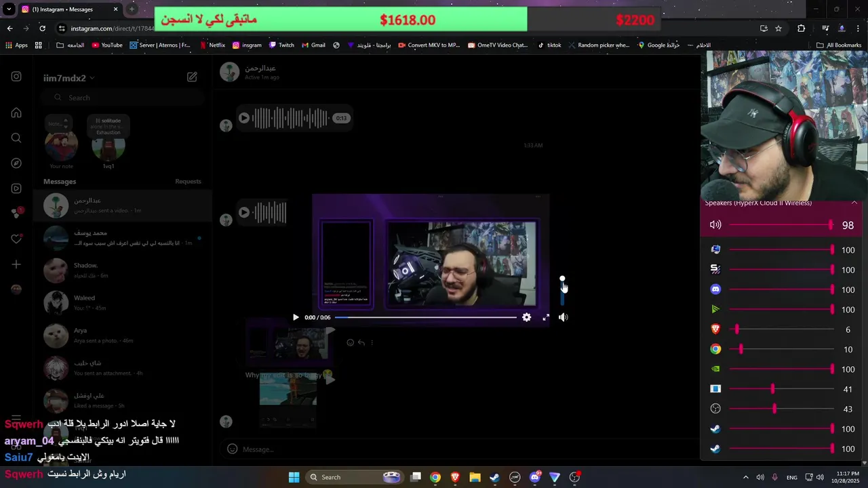Open 1vq1 note avatar
This screenshot has width=868, height=488.
point(108,145)
